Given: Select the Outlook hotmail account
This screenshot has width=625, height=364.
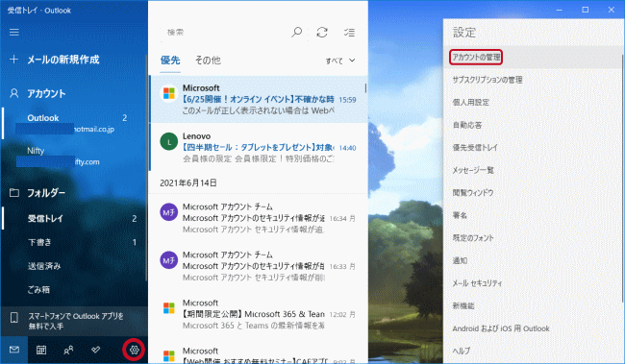Looking at the screenshot, I should point(74,123).
